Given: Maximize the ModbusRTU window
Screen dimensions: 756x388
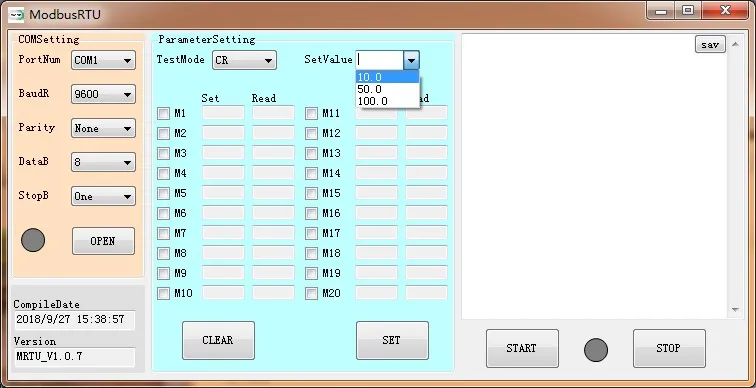Looking at the screenshot, I should pos(688,11).
